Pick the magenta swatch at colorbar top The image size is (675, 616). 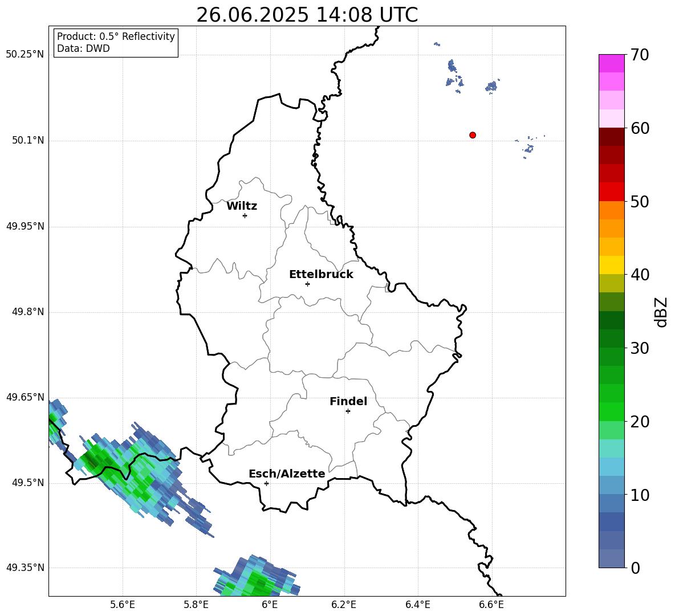pos(611,63)
